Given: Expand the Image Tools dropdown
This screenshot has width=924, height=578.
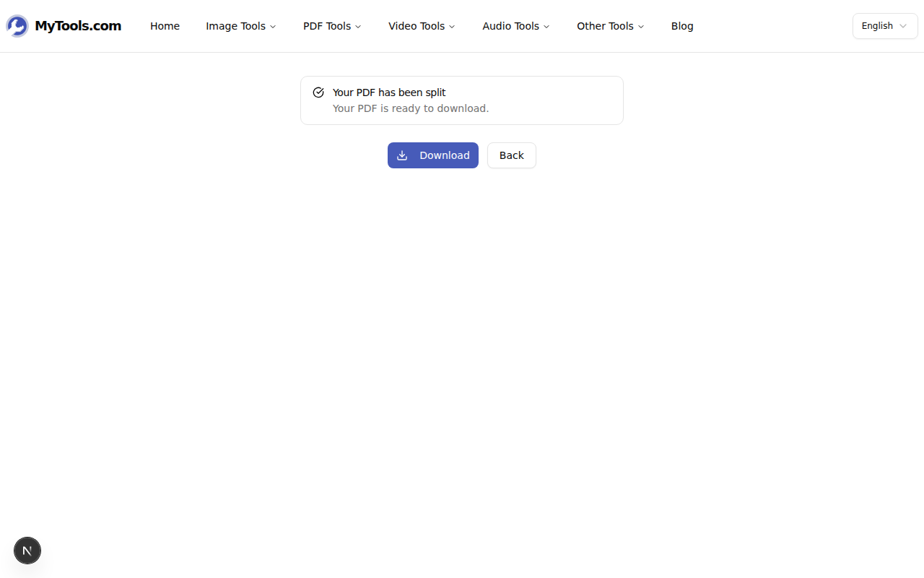Looking at the screenshot, I should point(240,26).
